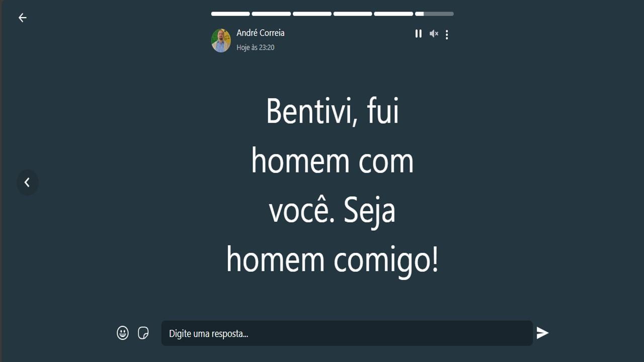This screenshot has width=644, height=362.
Task: Open the sticker picker
Action: click(x=143, y=333)
